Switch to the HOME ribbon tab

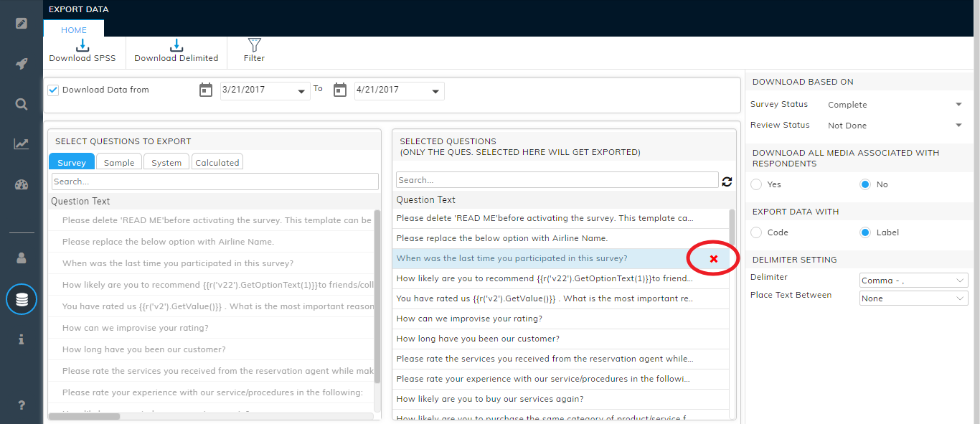(74, 29)
